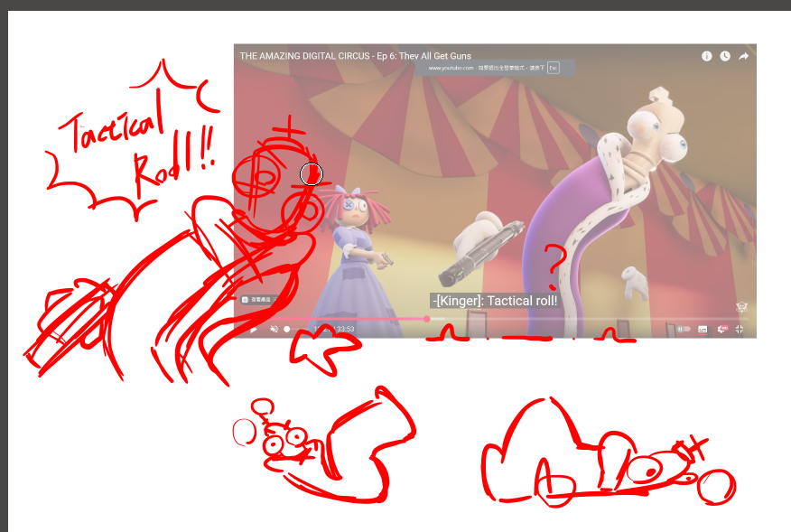Click the Watch Later clock icon
This screenshot has width=791, height=532.
click(725, 56)
